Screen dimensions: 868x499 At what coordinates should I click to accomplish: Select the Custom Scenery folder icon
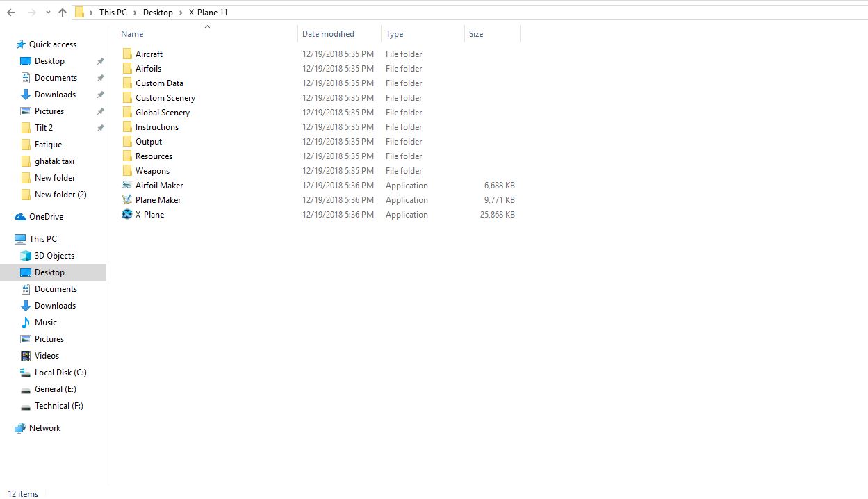point(127,98)
